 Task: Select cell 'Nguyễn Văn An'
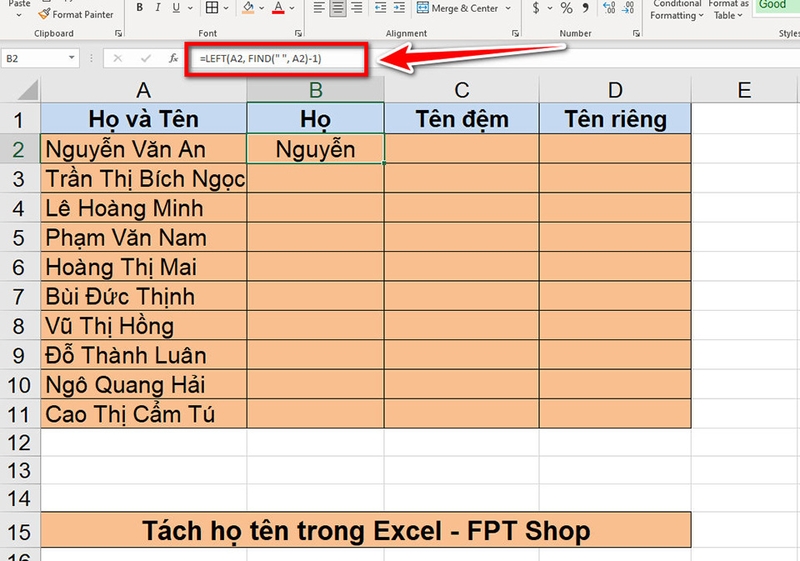point(144,149)
